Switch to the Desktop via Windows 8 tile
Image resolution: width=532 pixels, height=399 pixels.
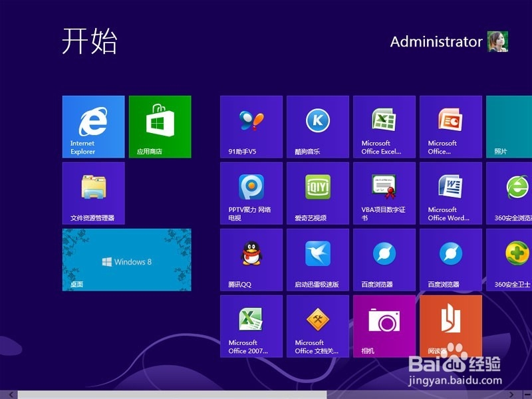pyautogui.click(x=126, y=260)
